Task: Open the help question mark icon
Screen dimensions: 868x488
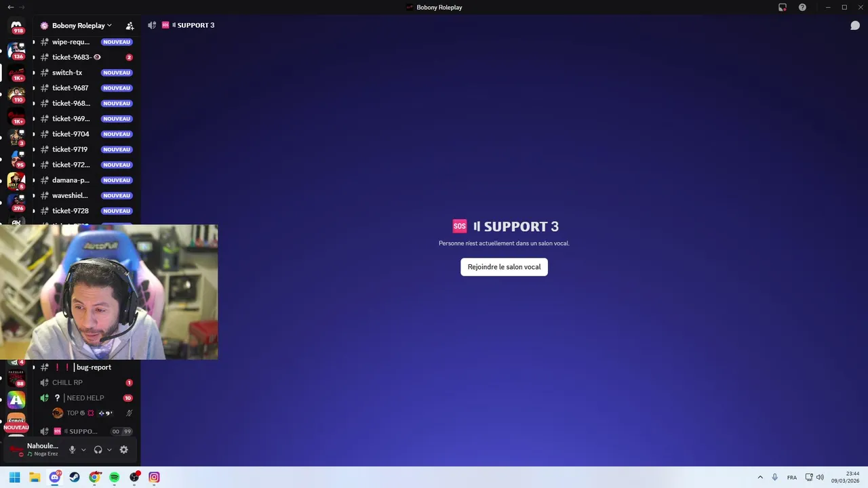Action: pyautogui.click(x=802, y=7)
